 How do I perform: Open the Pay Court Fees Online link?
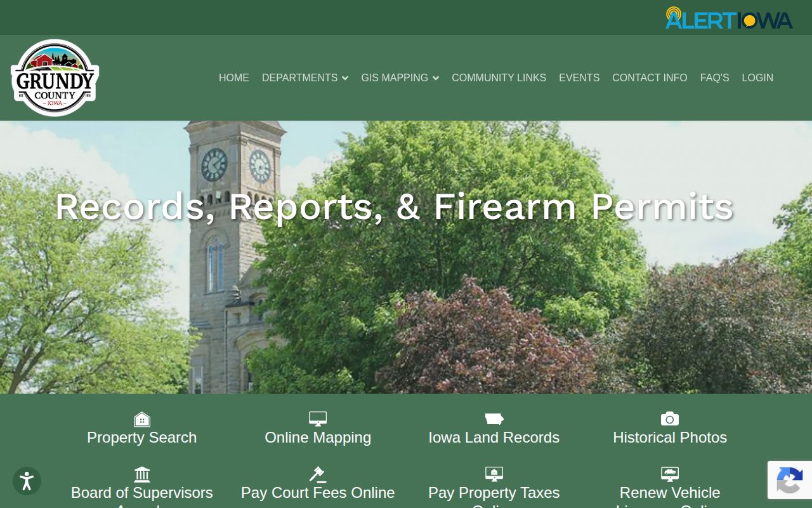[318, 493]
